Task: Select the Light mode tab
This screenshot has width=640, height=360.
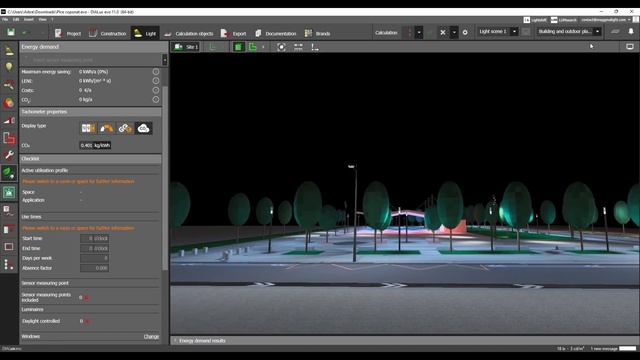Action: [x=145, y=33]
